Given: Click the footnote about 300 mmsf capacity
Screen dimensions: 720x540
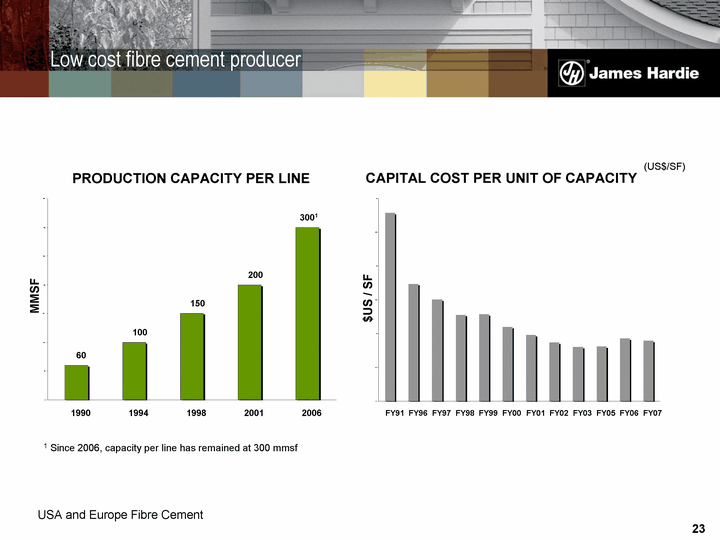Looking at the screenshot, I should [170, 447].
